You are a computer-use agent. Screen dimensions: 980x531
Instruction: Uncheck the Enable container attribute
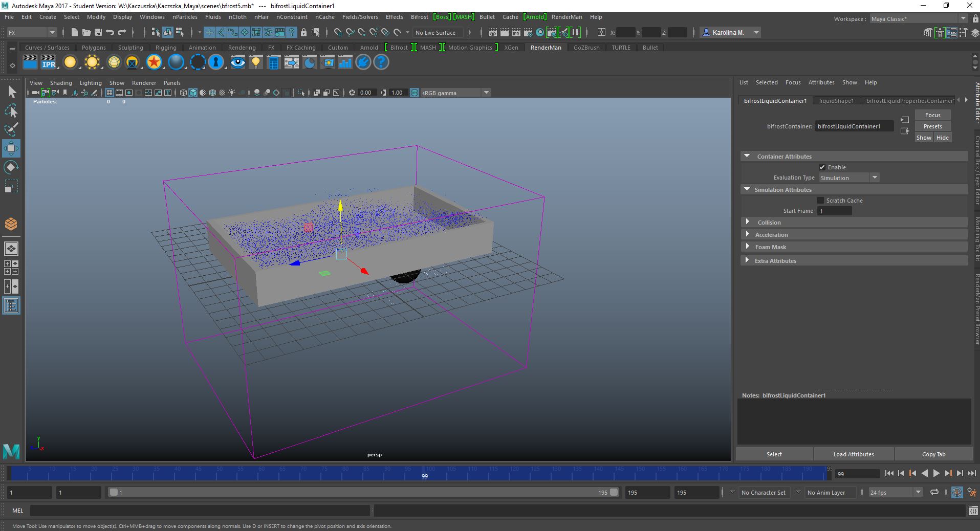click(822, 167)
